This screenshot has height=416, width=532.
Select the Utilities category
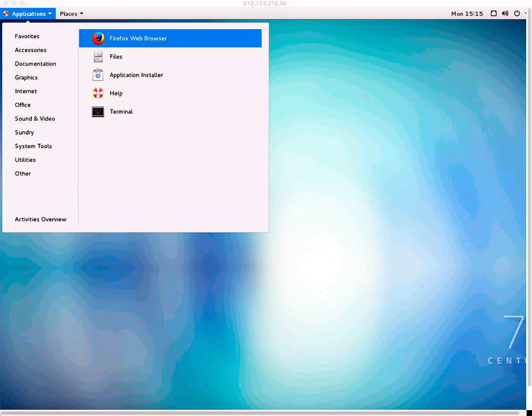click(25, 160)
